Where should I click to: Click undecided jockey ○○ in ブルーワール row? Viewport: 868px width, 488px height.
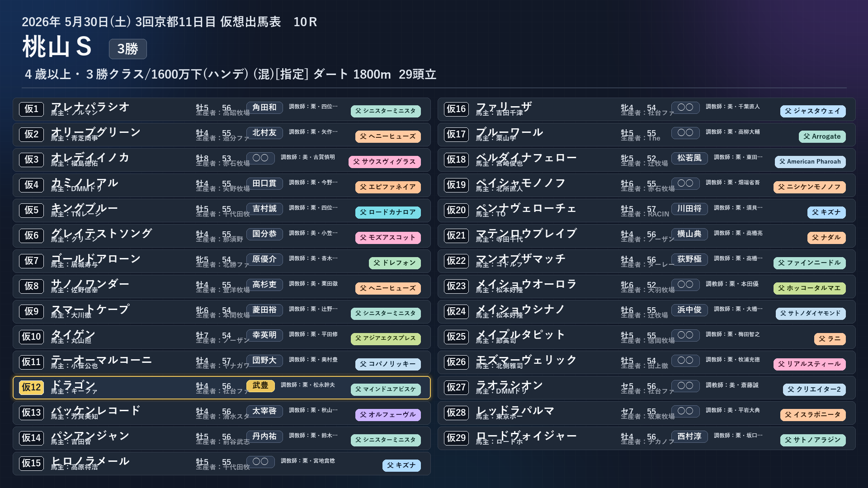tap(685, 133)
